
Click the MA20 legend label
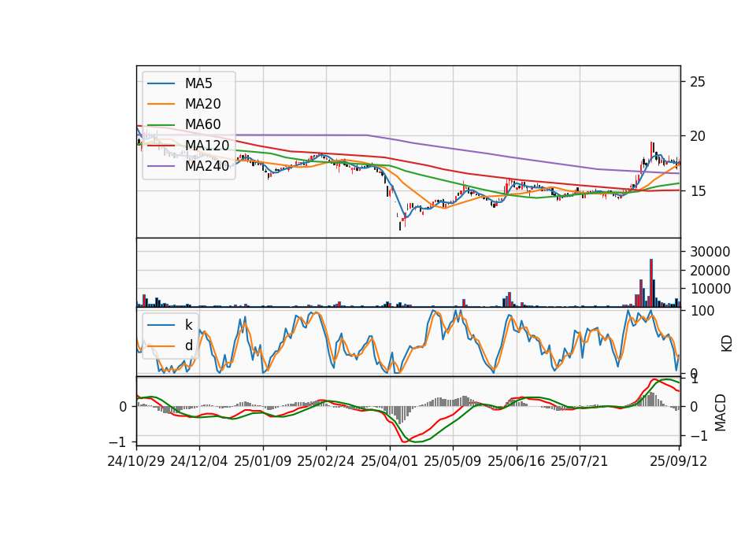coord(202,104)
